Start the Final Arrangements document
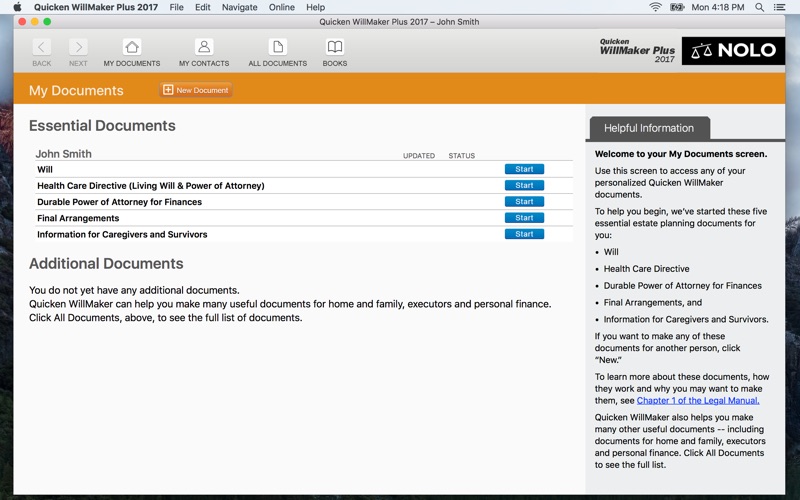This screenshot has height=500, width=800. click(x=524, y=218)
